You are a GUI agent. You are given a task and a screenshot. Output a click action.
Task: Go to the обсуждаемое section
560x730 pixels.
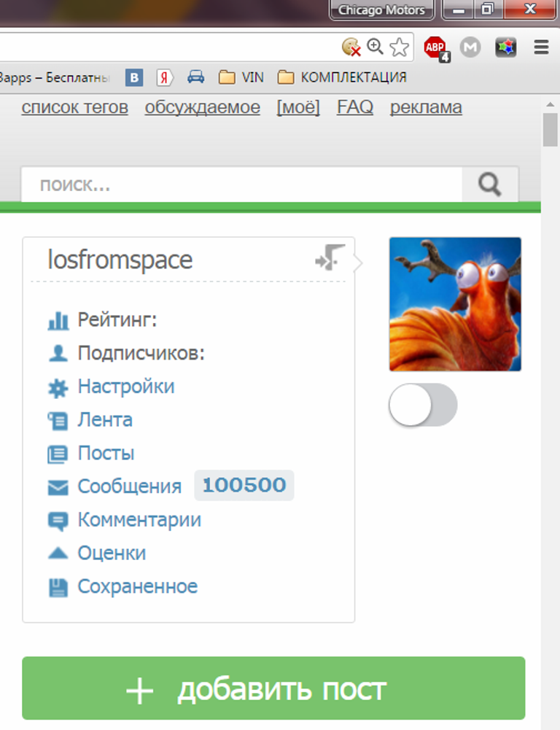202,107
